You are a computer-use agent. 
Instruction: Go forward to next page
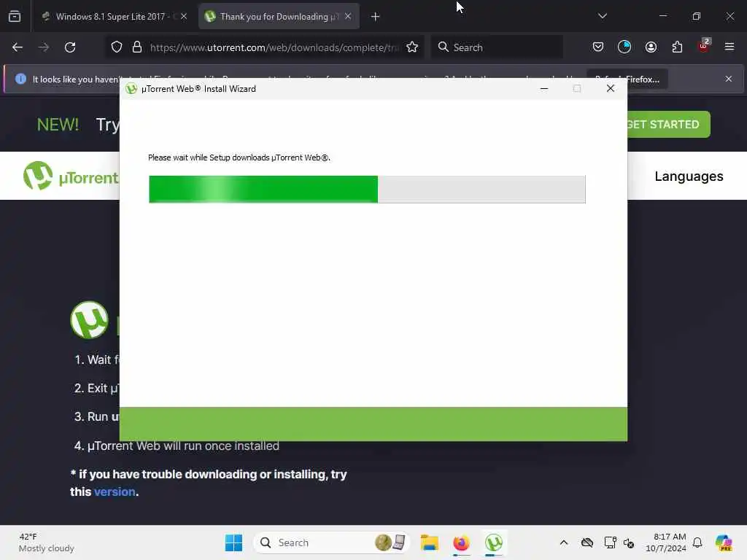pos(43,47)
